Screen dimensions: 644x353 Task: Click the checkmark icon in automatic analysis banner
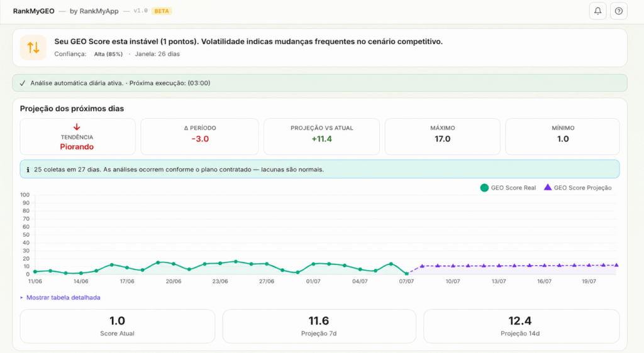point(23,84)
